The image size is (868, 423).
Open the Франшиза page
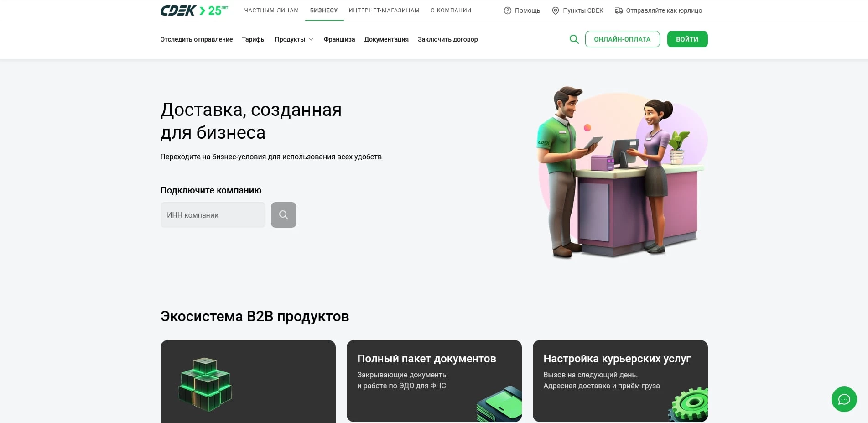[339, 39]
